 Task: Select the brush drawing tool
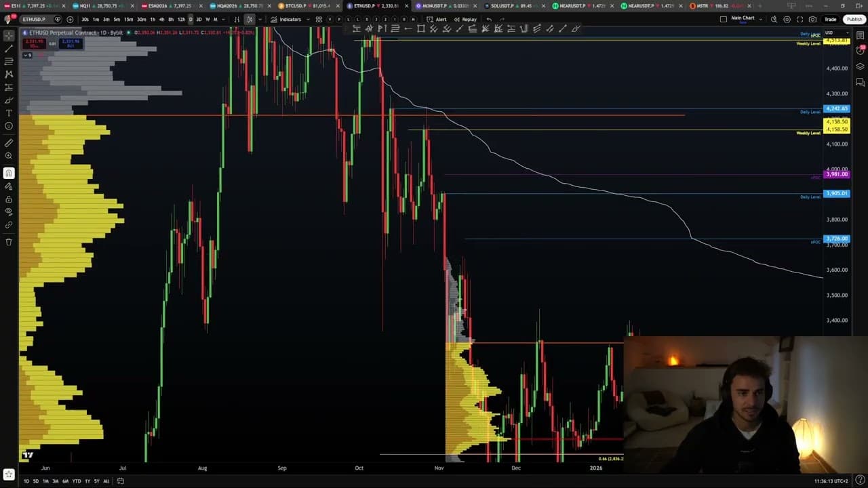pos(9,100)
